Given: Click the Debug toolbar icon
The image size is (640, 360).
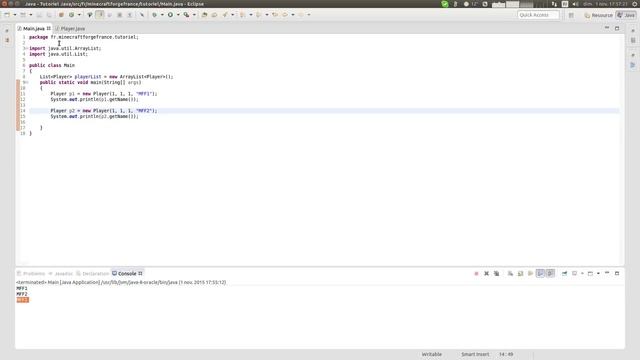Looking at the screenshot, I should (x=154, y=15).
